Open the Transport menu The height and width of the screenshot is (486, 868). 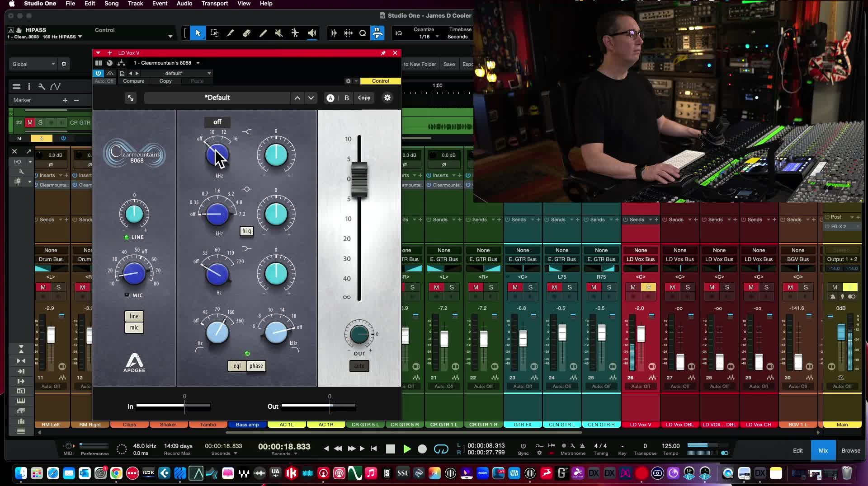pos(214,4)
